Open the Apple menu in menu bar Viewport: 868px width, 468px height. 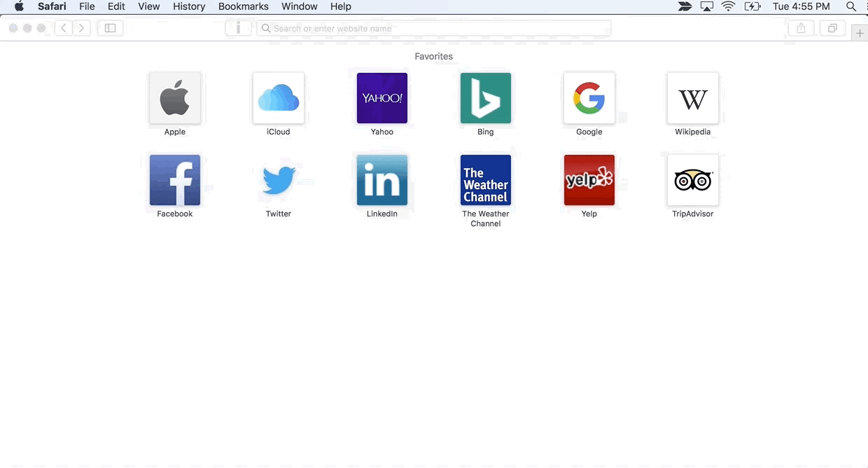coord(19,6)
